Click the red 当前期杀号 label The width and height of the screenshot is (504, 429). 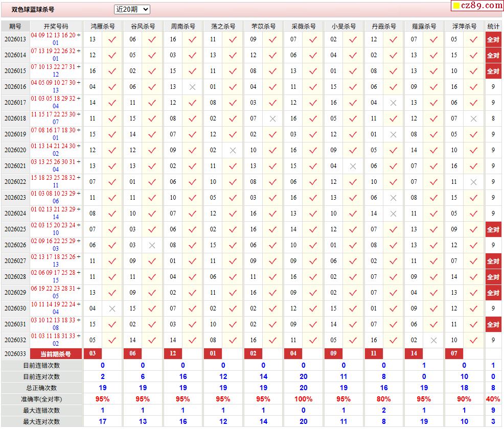click(x=56, y=354)
